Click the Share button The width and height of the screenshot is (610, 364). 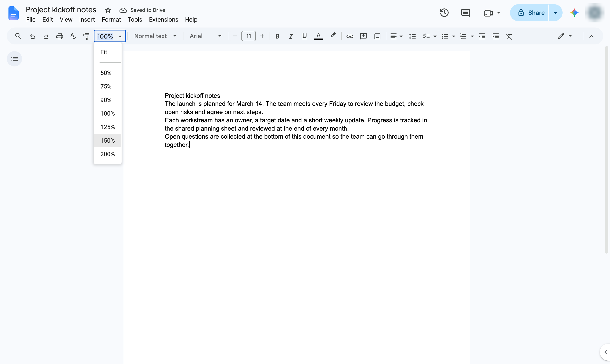(529, 13)
